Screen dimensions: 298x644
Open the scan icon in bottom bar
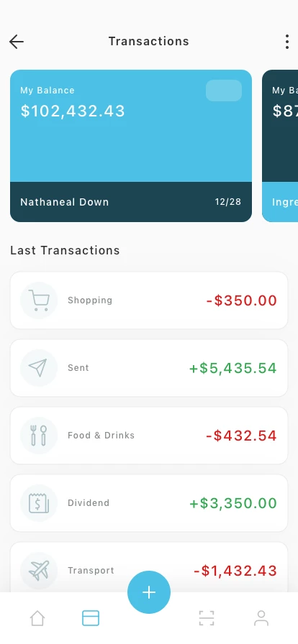(207, 618)
